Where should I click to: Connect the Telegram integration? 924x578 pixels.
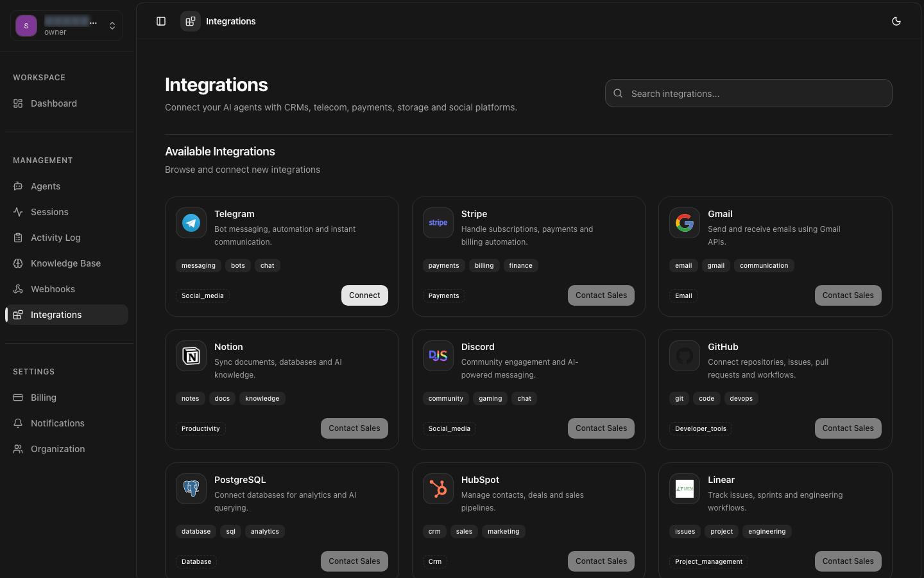(364, 295)
